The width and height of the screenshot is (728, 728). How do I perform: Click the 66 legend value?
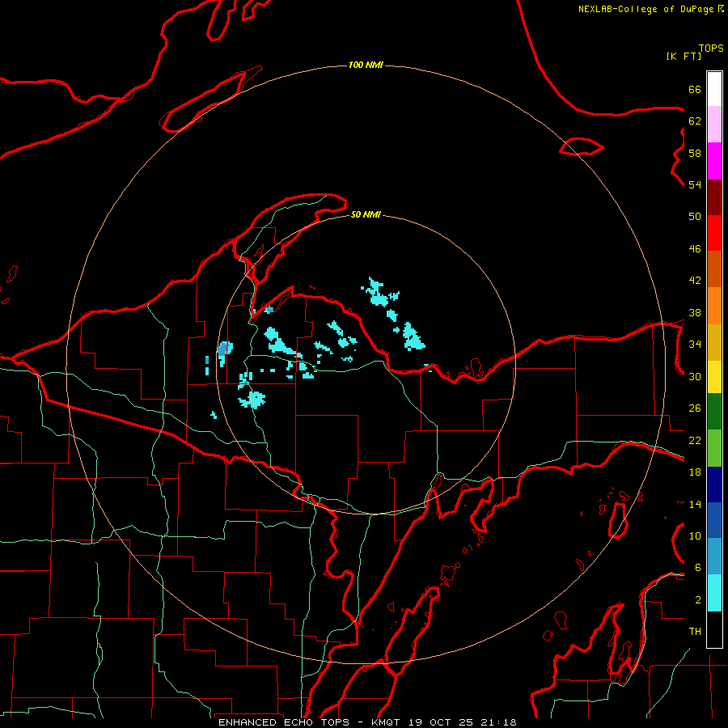[695, 90]
